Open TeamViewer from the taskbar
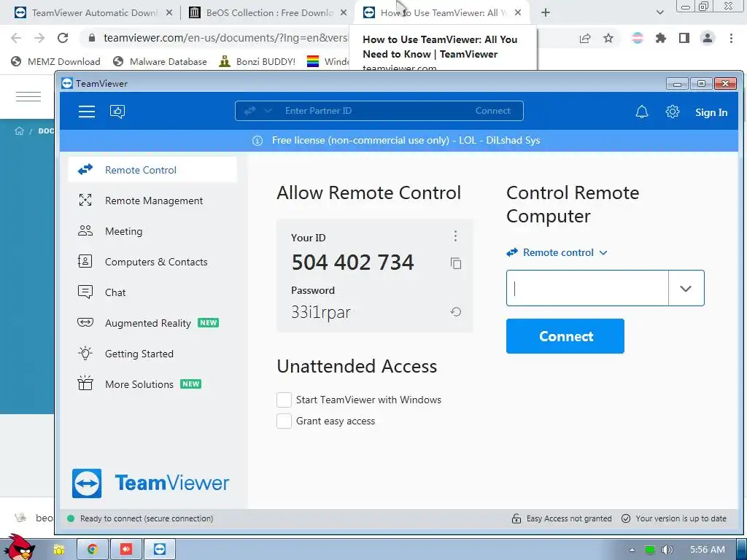This screenshot has width=747, height=560. click(x=160, y=549)
